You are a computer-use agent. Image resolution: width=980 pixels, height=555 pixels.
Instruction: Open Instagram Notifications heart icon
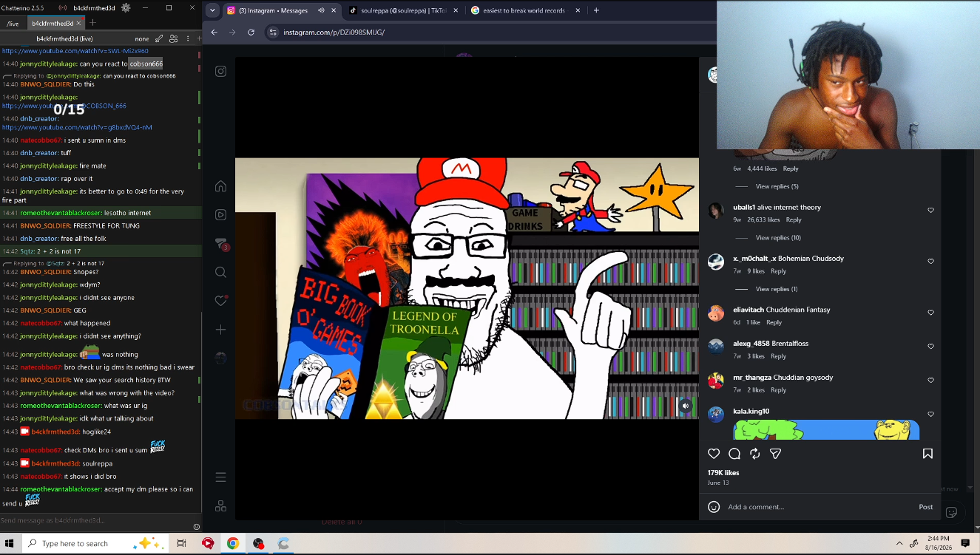coord(220,301)
